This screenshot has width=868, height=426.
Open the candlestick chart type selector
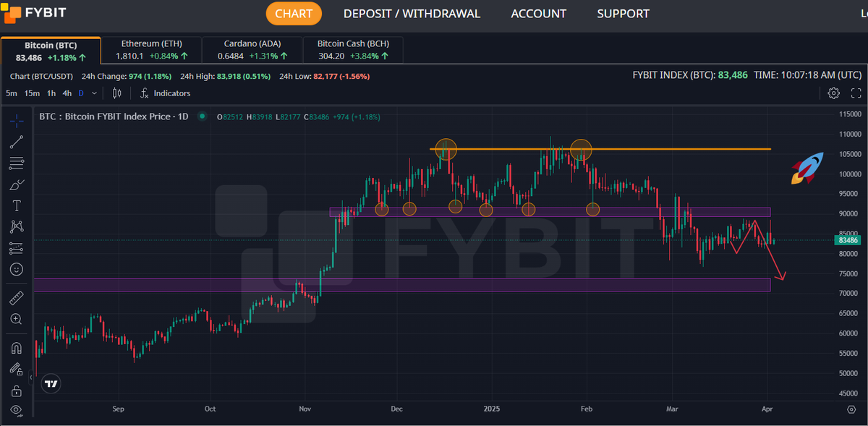[x=118, y=93]
